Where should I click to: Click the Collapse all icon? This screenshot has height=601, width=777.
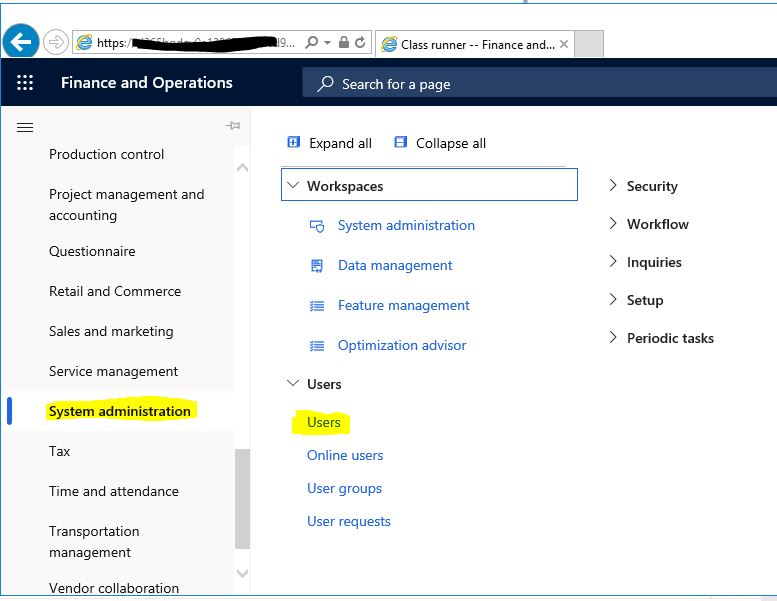pyautogui.click(x=400, y=143)
